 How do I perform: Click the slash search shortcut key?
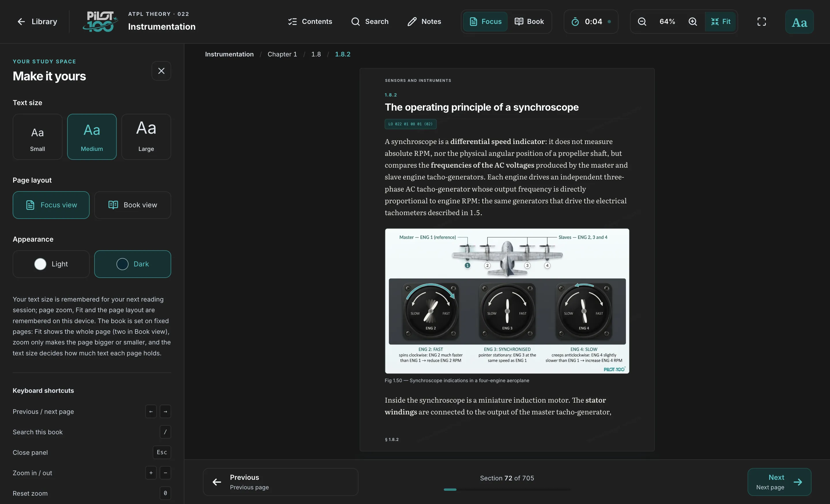tap(165, 432)
